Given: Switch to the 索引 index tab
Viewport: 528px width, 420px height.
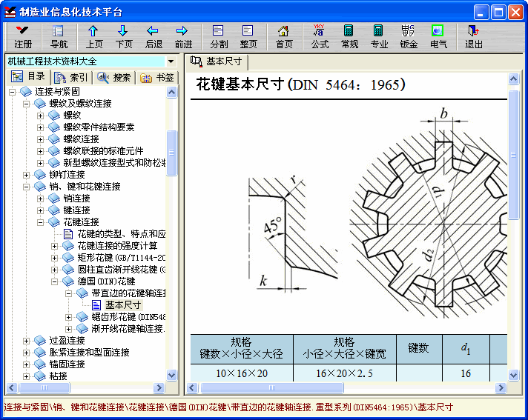Looking at the screenshot, I should [72, 78].
